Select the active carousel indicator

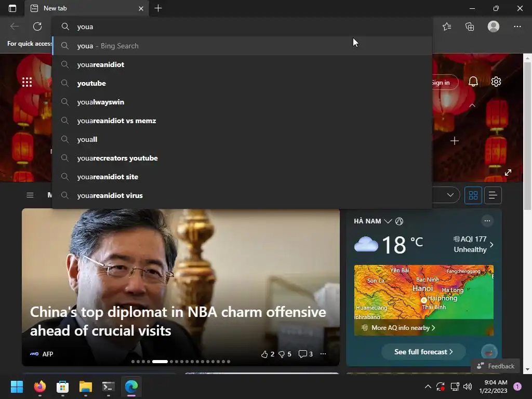pyautogui.click(x=160, y=362)
